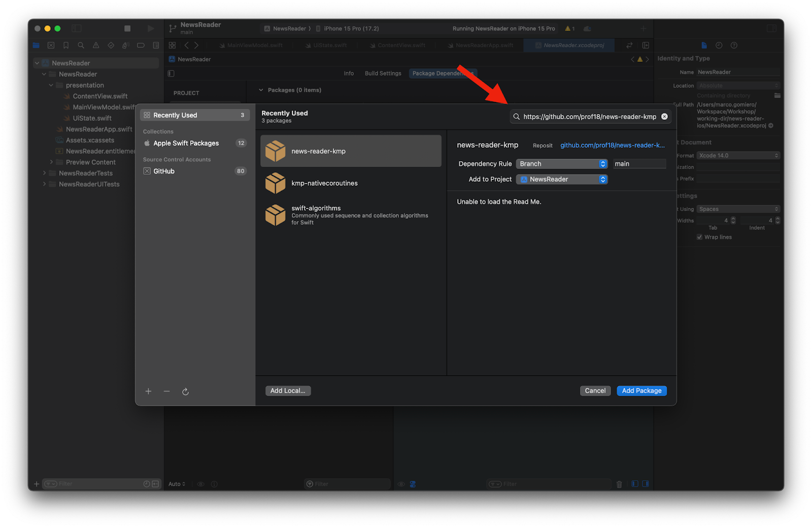The image size is (812, 528).
Task: Expand the NewsReaderUITests group
Action: pyautogui.click(x=44, y=184)
